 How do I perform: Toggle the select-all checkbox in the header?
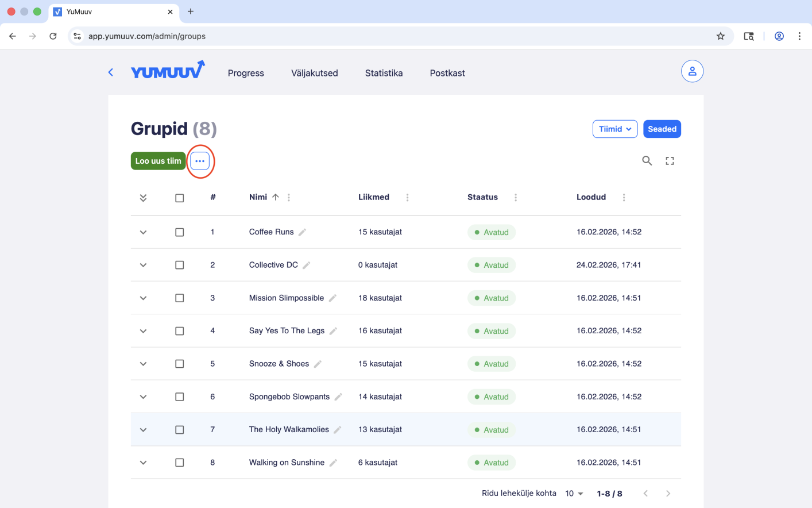point(180,198)
